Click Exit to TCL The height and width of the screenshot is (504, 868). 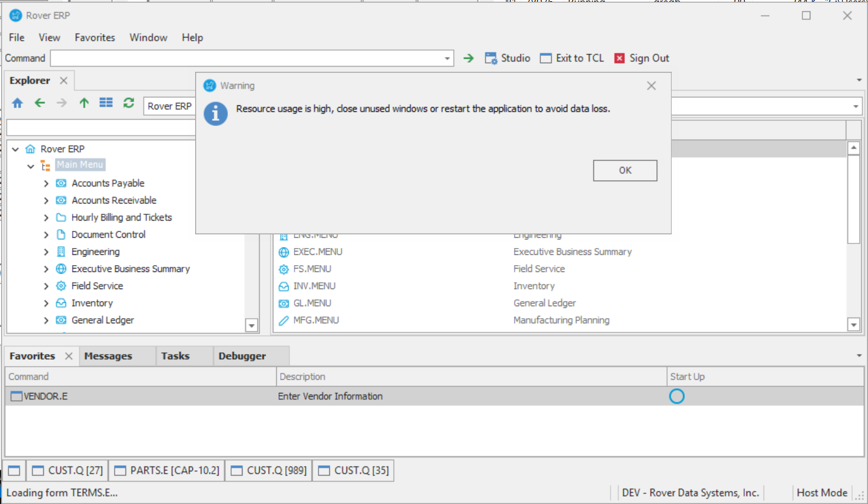[x=572, y=58]
